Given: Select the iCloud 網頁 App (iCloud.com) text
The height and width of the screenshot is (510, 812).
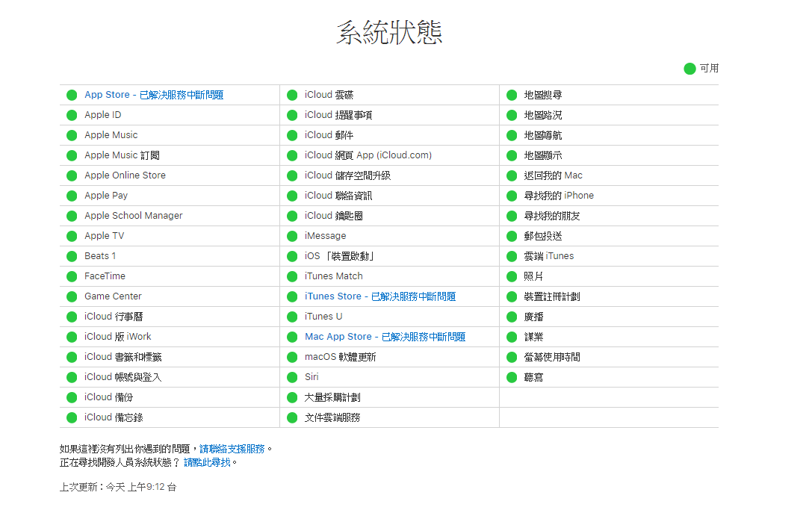Looking at the screenshot, I should 368,155.
